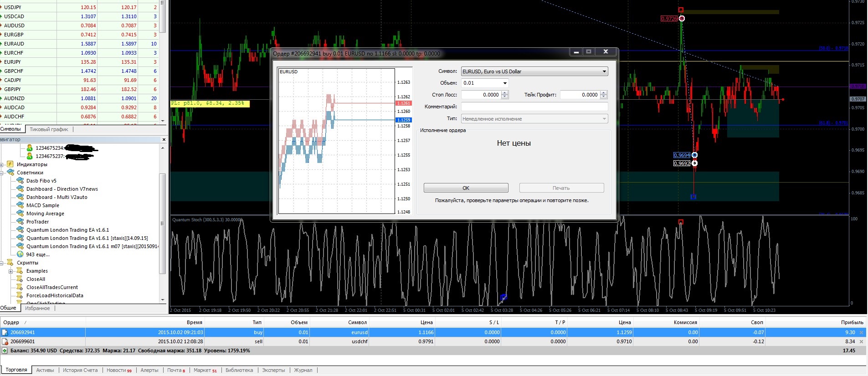Click the MACD Sample advisor icon
This screenshot has height=376, width=868.
click(x=20, y=205)
